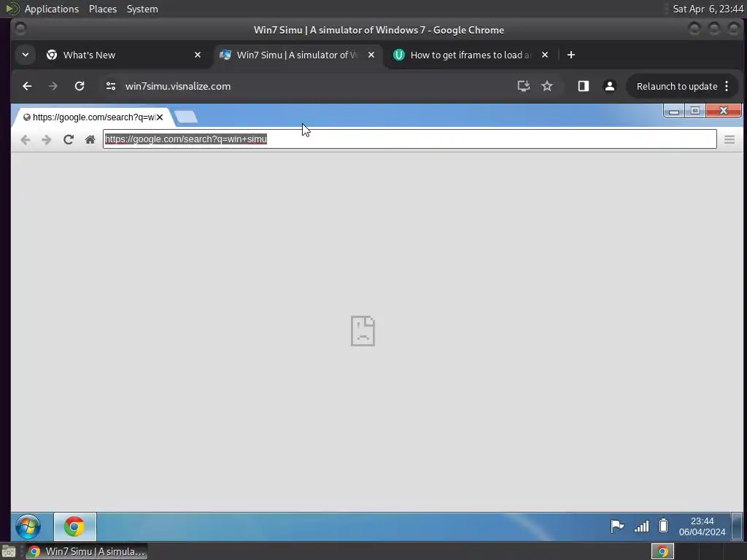Screen dimensions: 747x560
Task: Open the simulated browser hamburger menu
Action: [729, 139]
